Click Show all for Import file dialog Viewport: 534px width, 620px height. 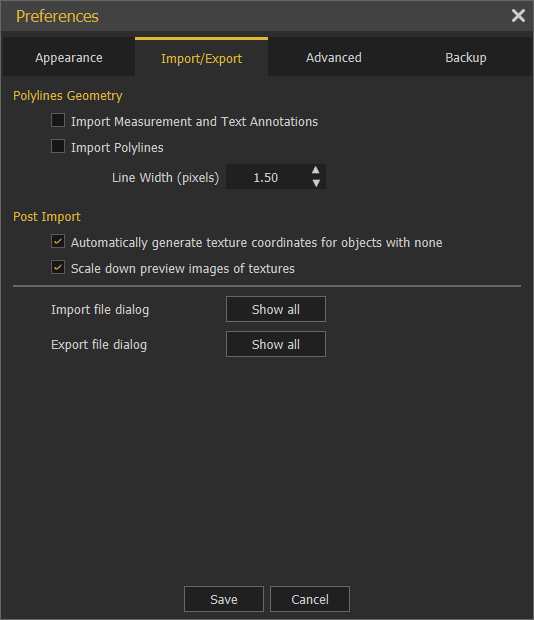click(276, 309)
